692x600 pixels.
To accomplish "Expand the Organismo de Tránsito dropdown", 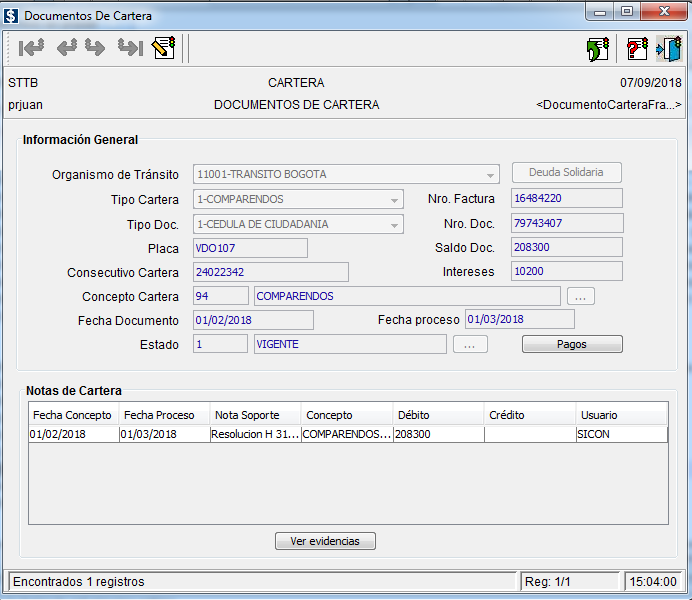I will (490, 174).
